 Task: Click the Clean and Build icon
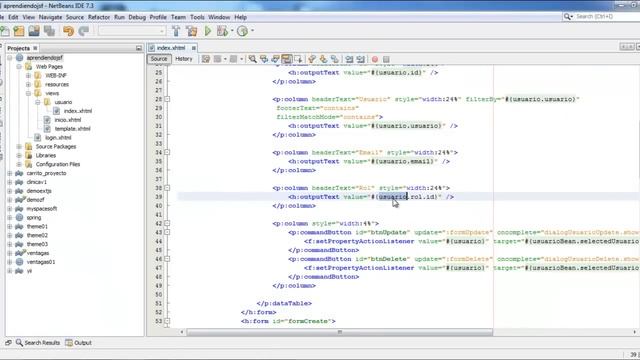pos(191,31)
